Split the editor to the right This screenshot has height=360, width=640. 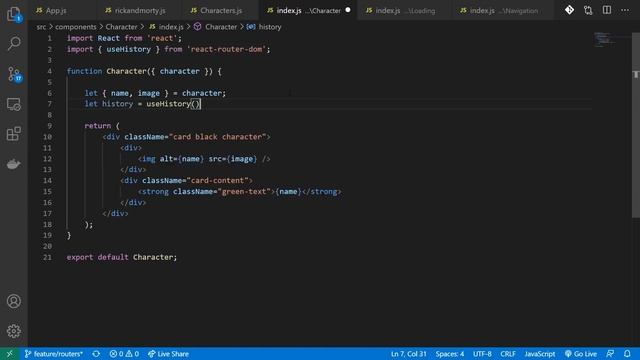tap(607, 10)
